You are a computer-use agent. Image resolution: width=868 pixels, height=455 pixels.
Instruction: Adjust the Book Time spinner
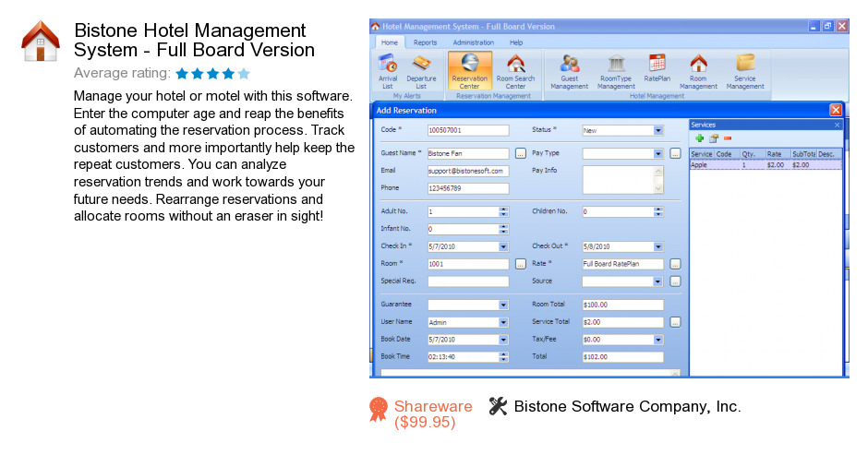pos(503,357)
